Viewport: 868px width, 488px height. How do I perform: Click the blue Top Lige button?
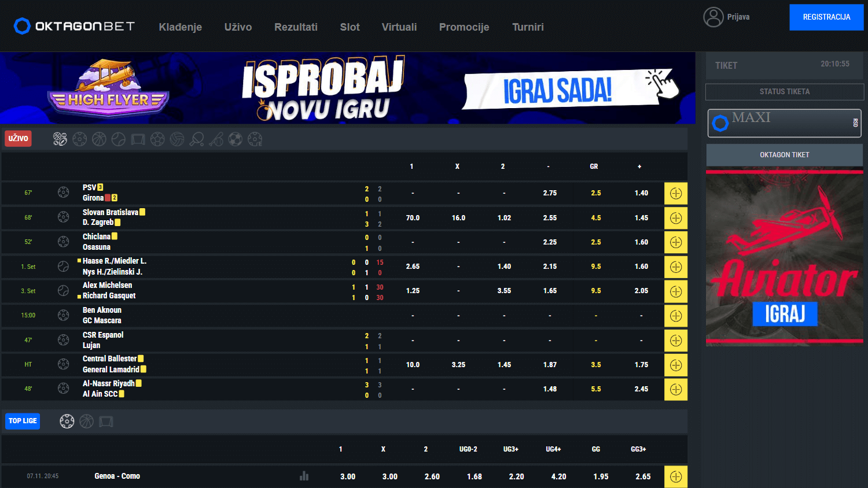[23, 421]
